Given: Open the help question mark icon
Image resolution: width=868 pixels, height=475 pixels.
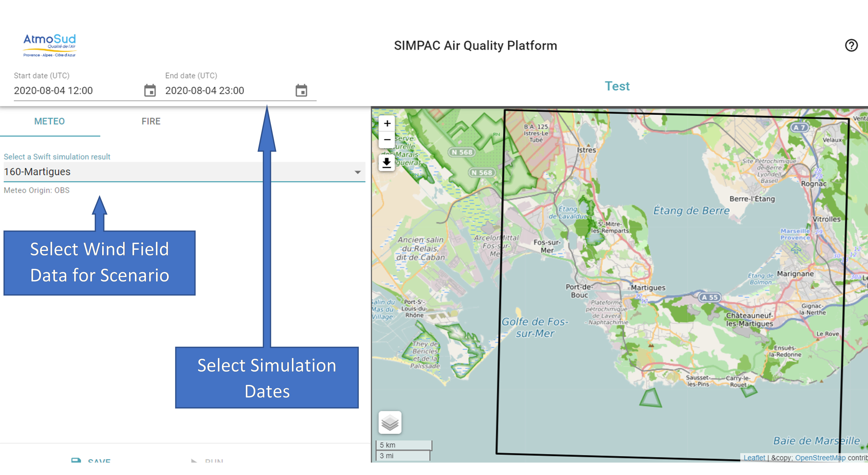Looking at the screenshot, I should 851,45.
